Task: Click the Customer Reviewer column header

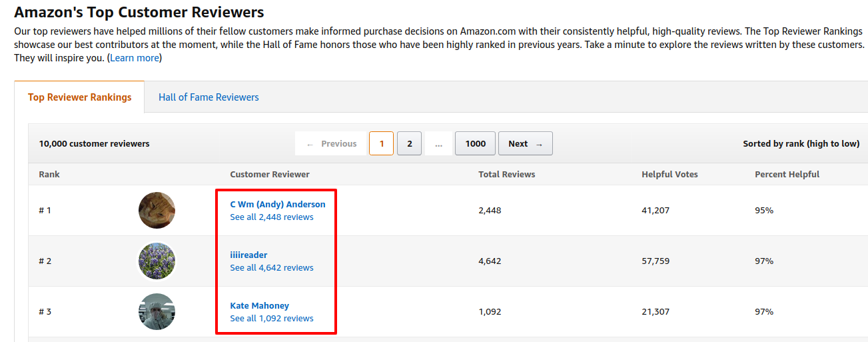Action: 270,175
